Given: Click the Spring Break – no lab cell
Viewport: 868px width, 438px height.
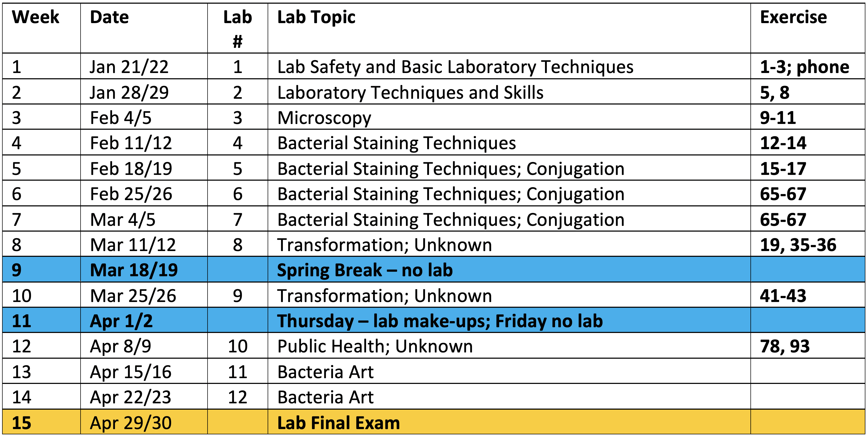Looking at the screenshot, I should (x=509, y=269).
